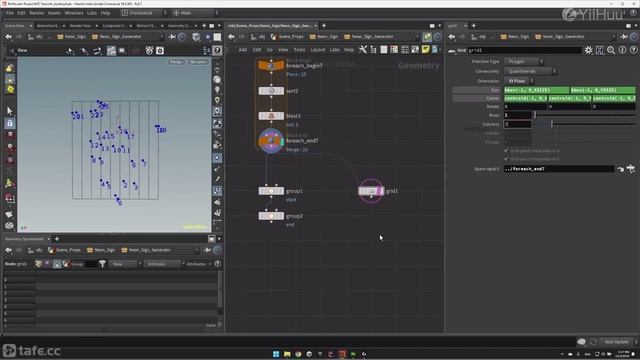This screenshot has width=640, height=360.
Task: Open the Orientation plane dropdown
Action: pyautogui.click(x=518, y=81)
